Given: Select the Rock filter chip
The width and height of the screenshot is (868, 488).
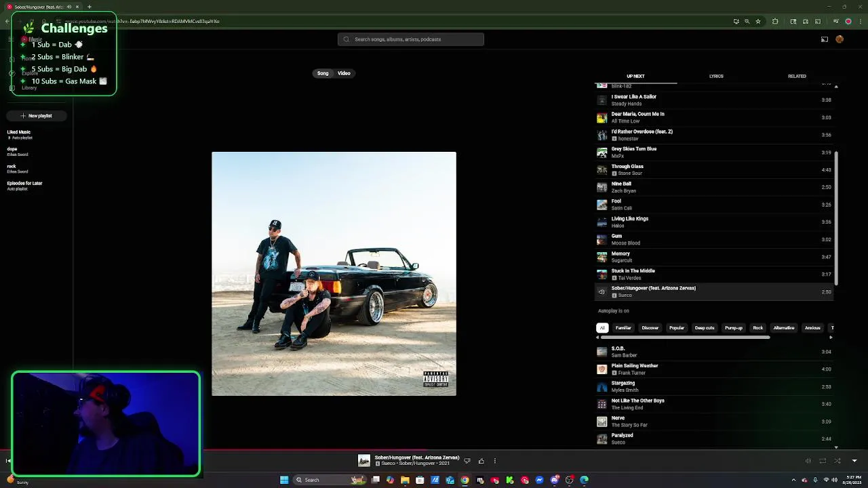Looking at the screenshot, I should 758,328.
